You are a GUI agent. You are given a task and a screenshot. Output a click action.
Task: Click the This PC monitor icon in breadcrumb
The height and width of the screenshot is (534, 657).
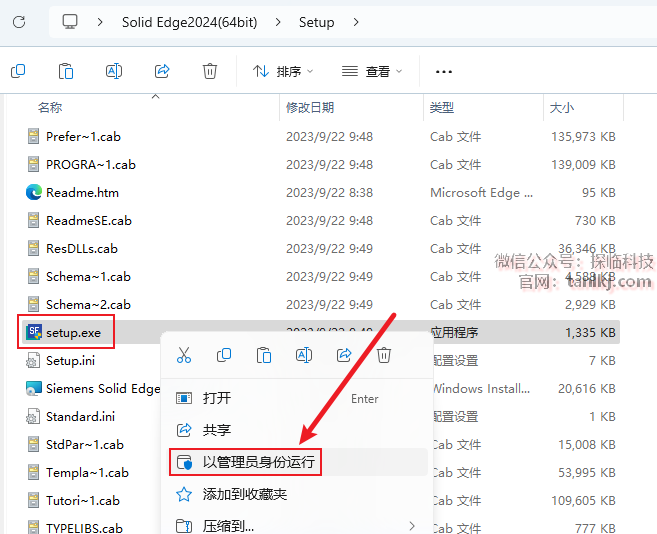click(x=70, y=21)
